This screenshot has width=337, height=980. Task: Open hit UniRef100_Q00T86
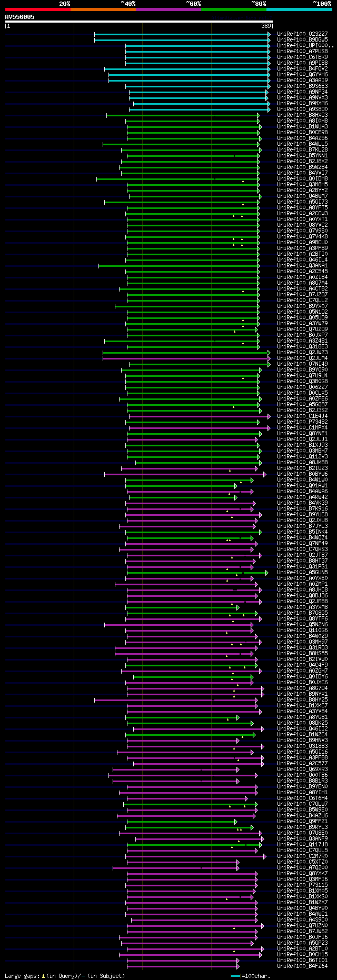click(x=302, y=775)
